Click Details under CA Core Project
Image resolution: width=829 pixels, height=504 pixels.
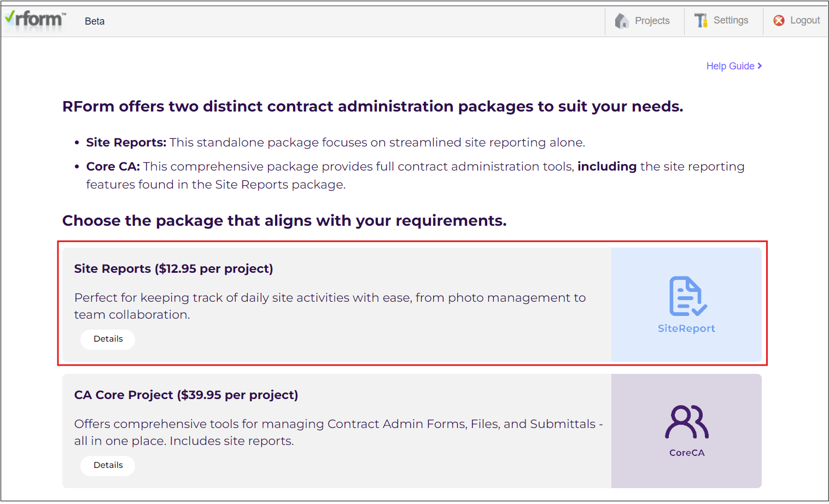coord(108,465)
